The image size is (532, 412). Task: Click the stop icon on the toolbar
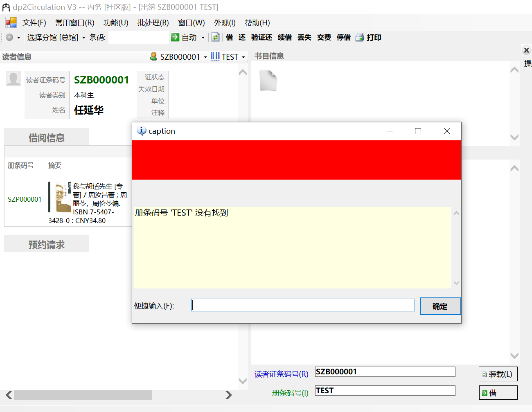point(9,37)
